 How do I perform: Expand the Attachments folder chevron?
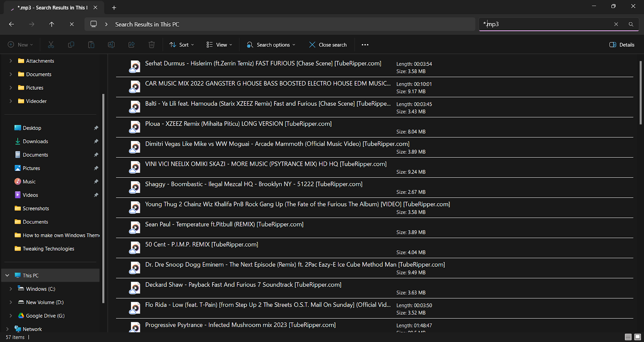pos(11,61)
